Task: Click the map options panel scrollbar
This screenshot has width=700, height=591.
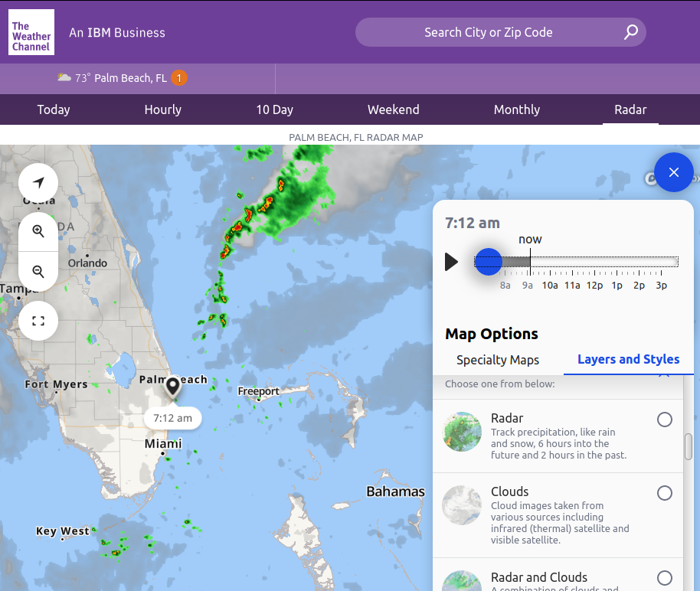Action: coord(689,446)
